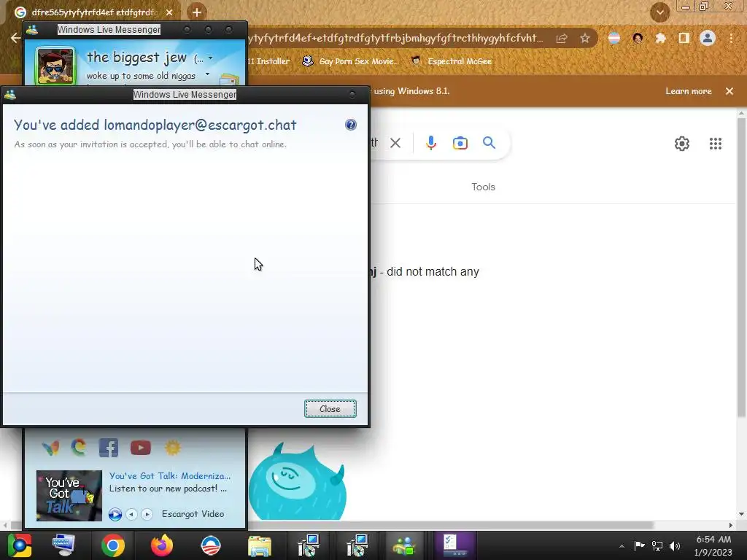The image size is (747, 560).
Task: Expand the personal message dropdown arrow
Action: point(207,74)
